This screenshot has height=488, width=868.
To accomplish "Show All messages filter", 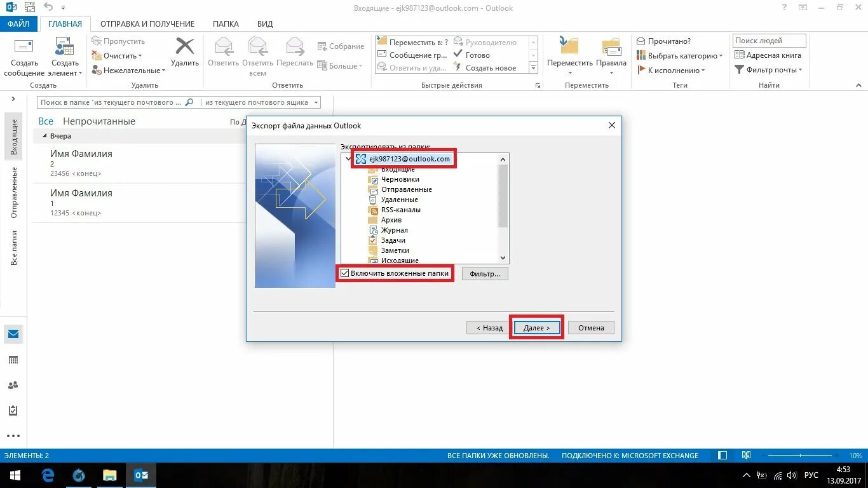I will click(x=46, y=121).
